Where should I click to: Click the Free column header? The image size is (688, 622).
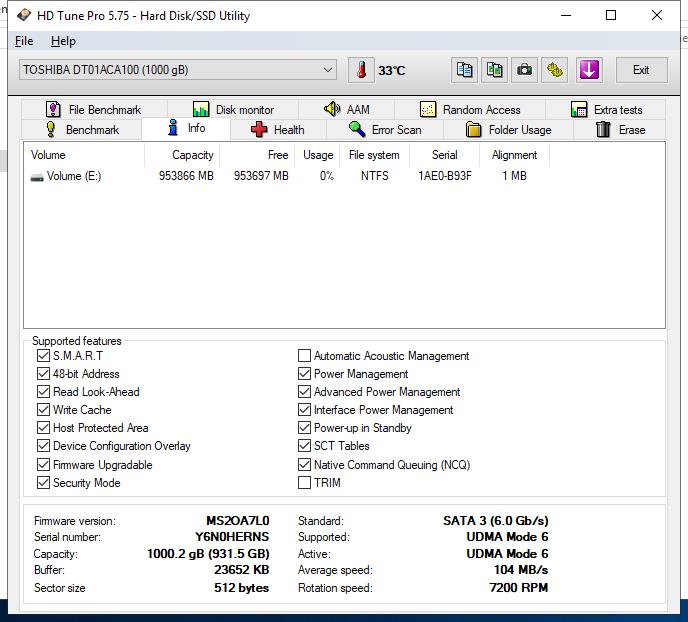click(257, 155)
